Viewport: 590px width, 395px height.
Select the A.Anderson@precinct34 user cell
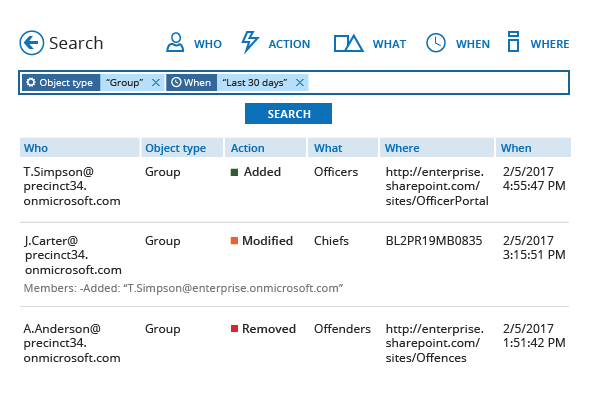click(72, 343)
